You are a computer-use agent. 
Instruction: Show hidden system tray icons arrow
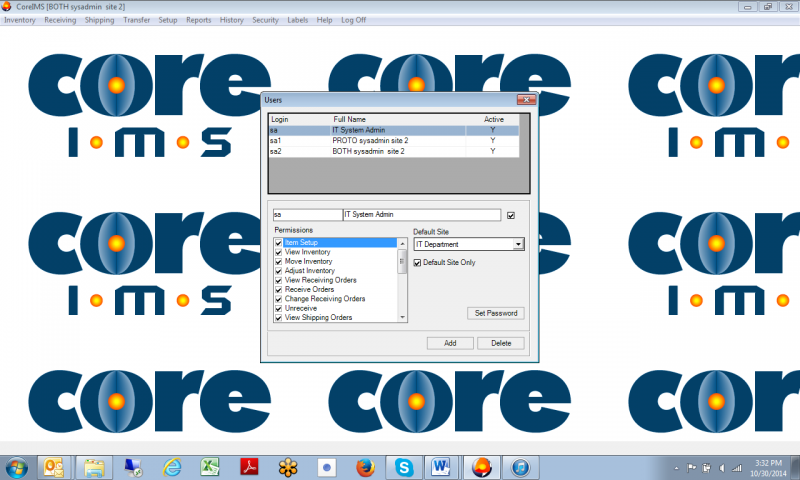677,468
